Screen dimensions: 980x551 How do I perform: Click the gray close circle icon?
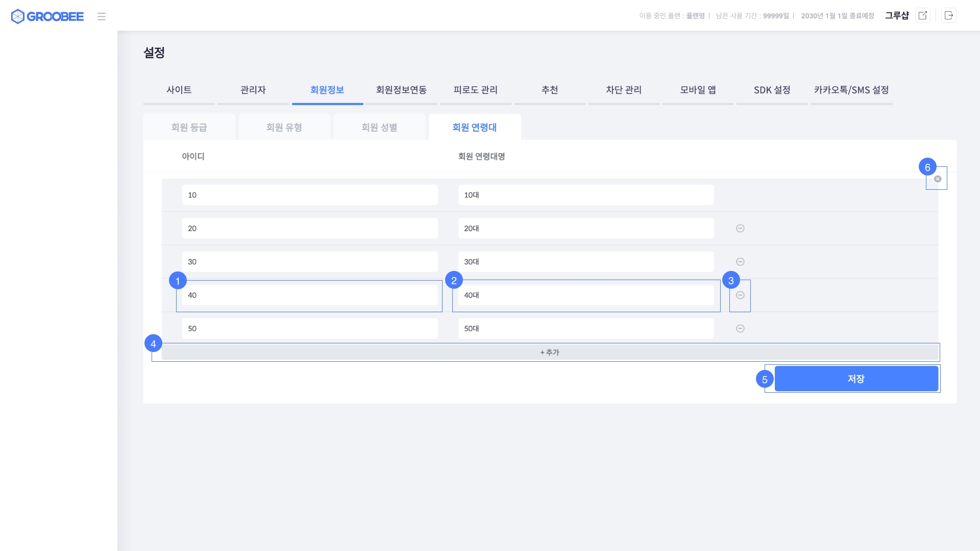938,179
